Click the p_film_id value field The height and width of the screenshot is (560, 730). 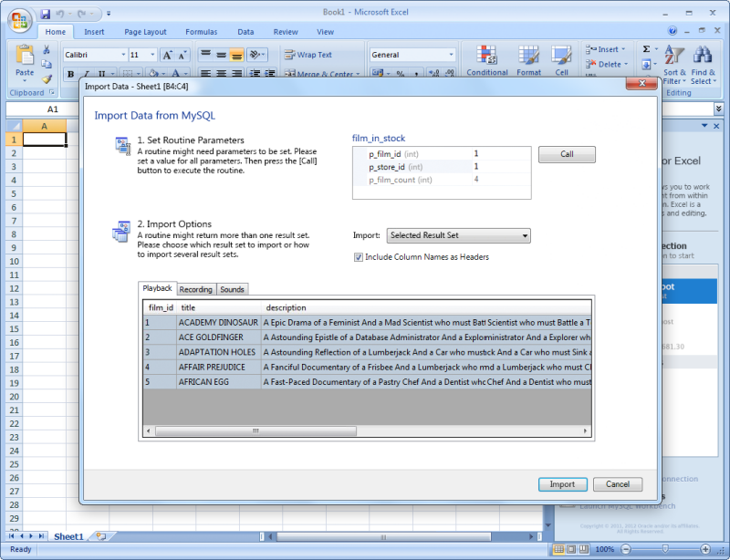click(x=501, y=153)
